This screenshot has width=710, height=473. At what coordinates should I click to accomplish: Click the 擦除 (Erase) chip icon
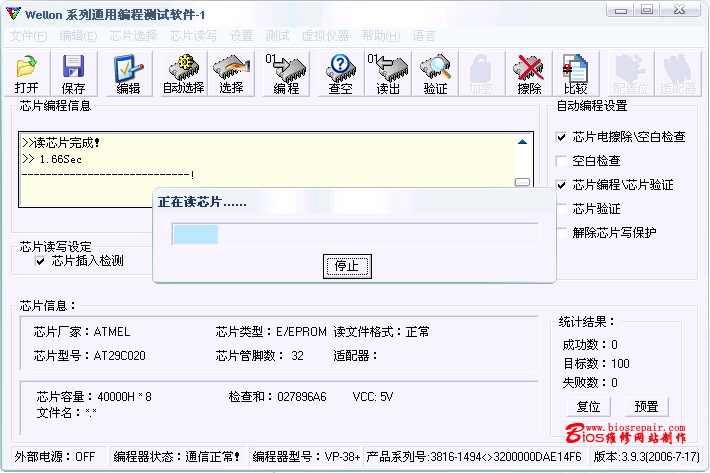[529, 74]
